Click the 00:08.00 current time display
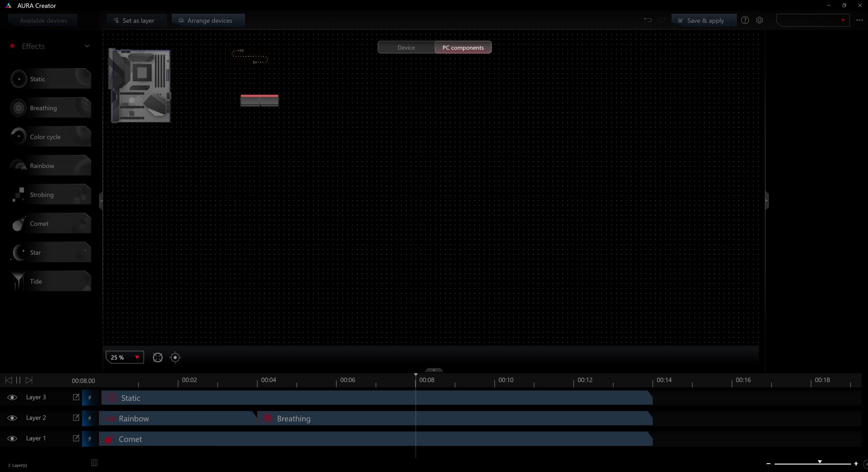 pyautogui.click(x=83, y=381)
